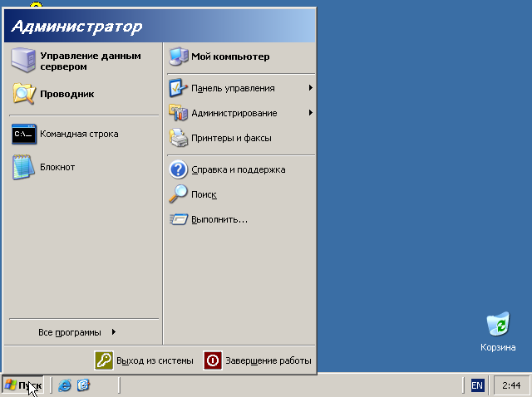Click the Администрирование tools icon

(178, 113)
